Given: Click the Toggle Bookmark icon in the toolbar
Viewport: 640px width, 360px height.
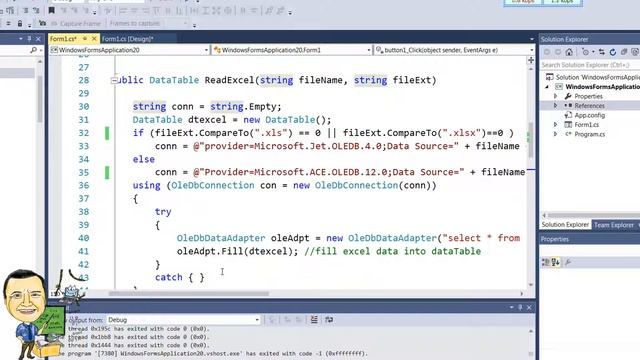Looking at the screenshot, I should [51, 11].
